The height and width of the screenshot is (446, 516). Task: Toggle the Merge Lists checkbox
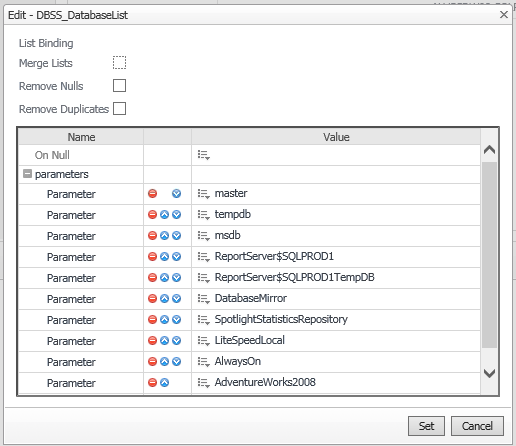[x=119, y=63]
